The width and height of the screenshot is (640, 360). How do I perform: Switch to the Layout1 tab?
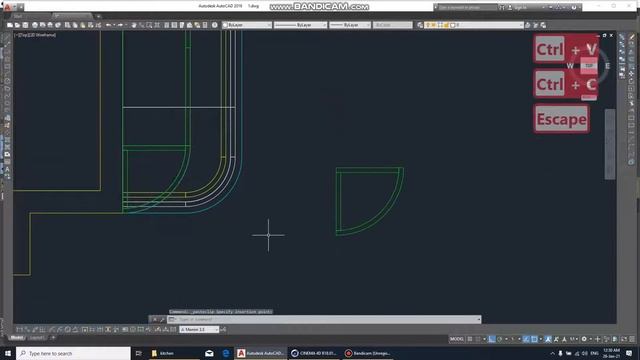click(36, 338)
